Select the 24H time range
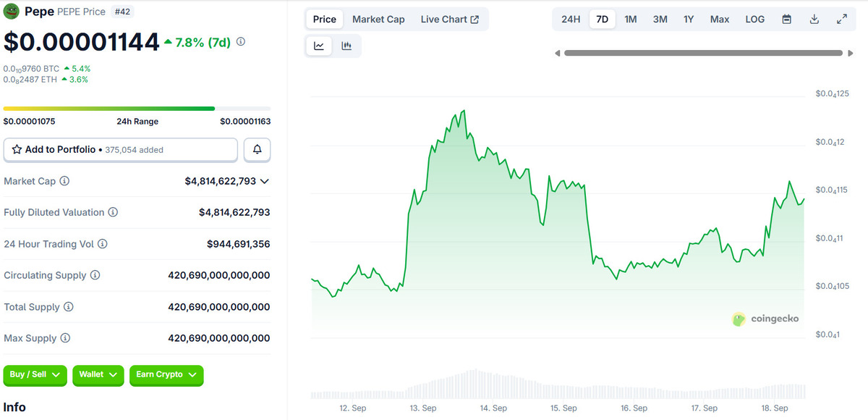 (571, 20)
